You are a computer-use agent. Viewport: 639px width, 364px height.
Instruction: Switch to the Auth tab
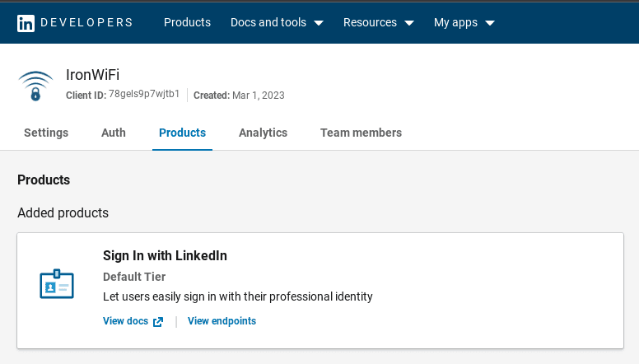pyautogui.click(x=114, y=133)
